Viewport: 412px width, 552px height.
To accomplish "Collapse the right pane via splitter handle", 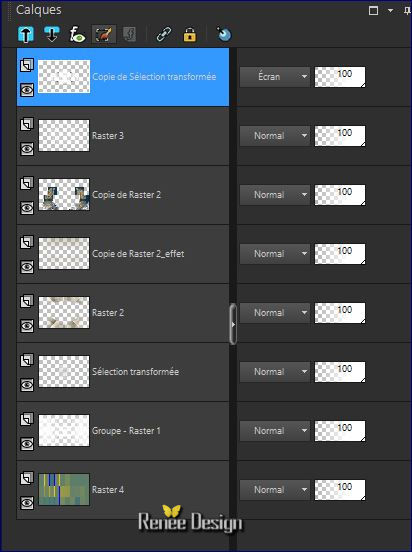I will (233, 324).
